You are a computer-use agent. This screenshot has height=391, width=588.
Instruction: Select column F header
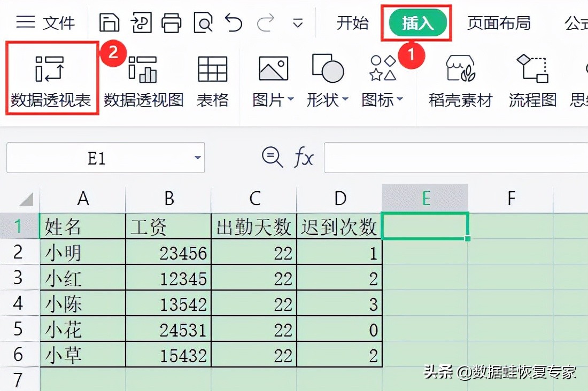tap(510, 198)
